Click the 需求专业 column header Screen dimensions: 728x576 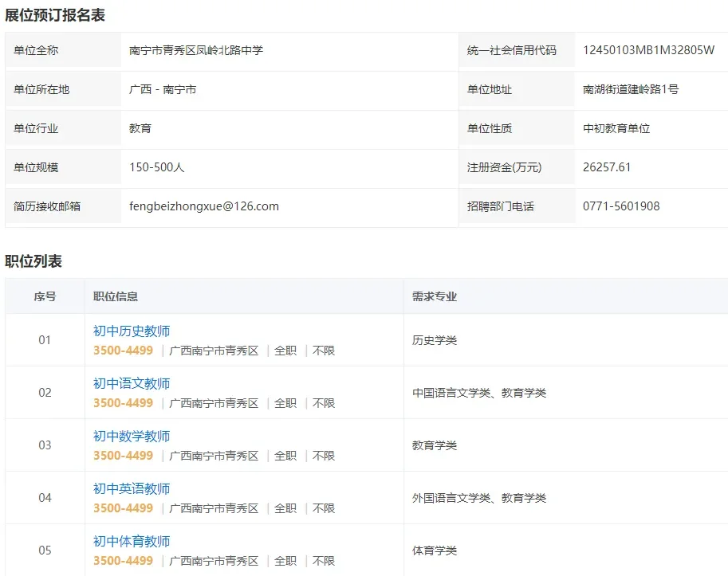435,296
